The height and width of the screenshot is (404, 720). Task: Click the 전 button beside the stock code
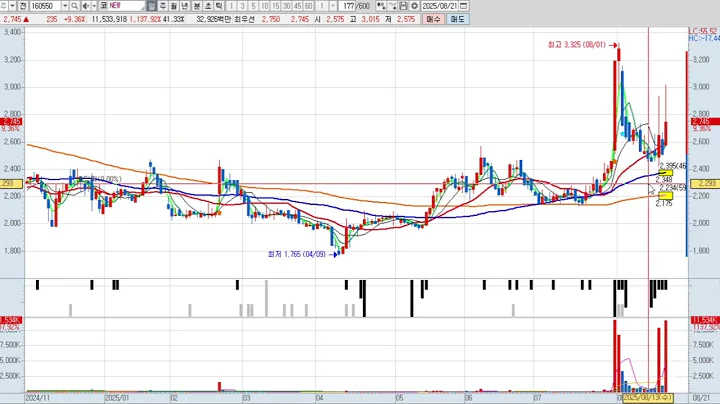[23, 6]
